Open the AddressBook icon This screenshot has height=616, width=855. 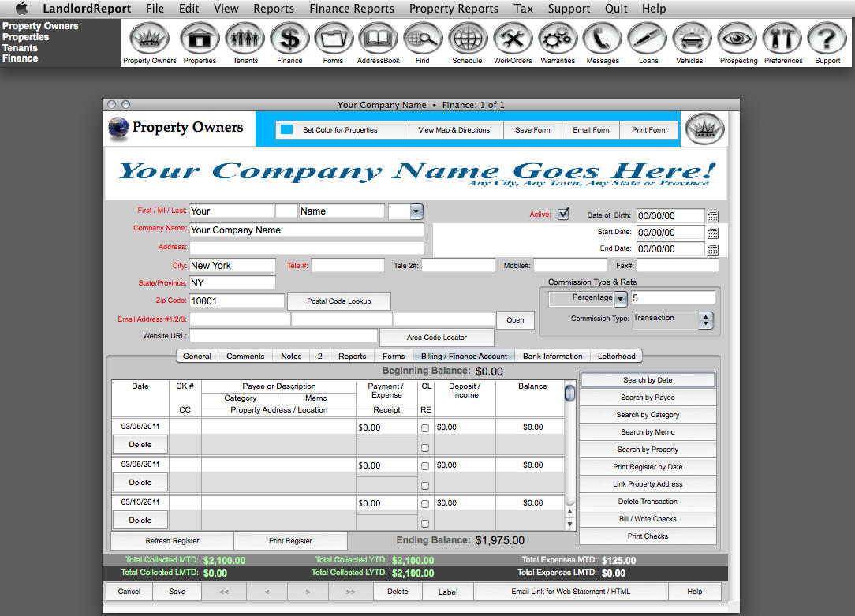pos(379,39)
